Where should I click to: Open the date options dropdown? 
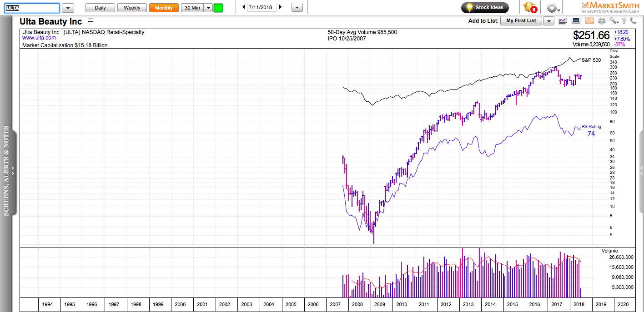[297, 8]
